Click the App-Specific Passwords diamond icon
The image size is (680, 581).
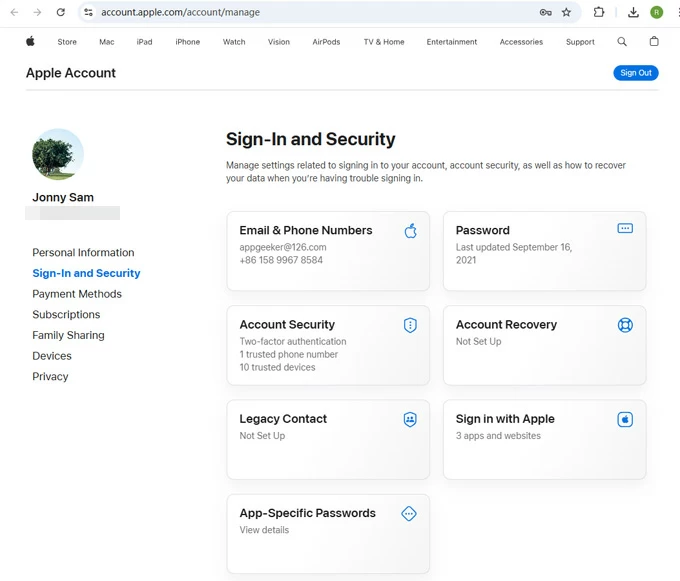point(409,514)
